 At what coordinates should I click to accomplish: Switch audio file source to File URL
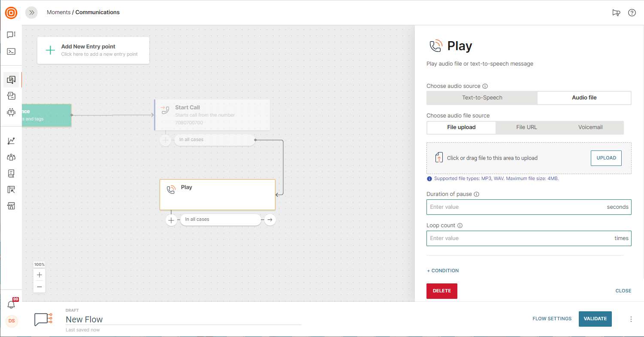[526, 127]
